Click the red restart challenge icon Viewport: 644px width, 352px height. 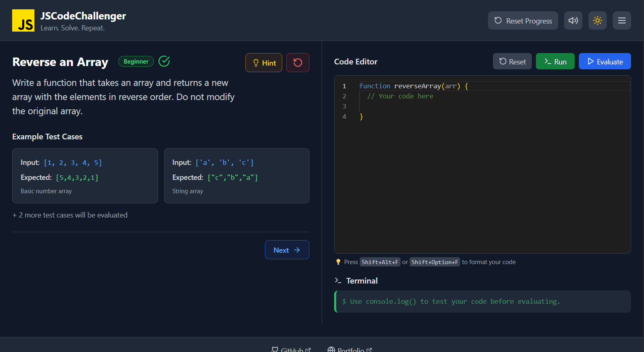pyautogui.click(x=298, y=63)
